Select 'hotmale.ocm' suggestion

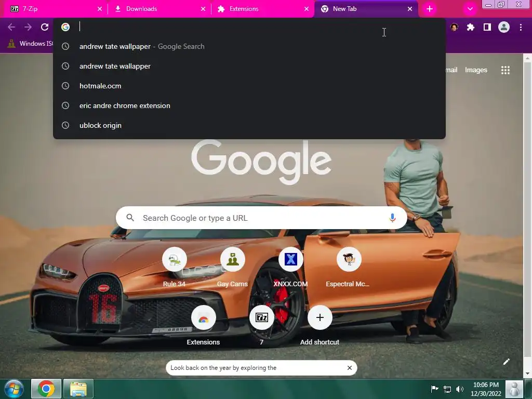point(249,86)
